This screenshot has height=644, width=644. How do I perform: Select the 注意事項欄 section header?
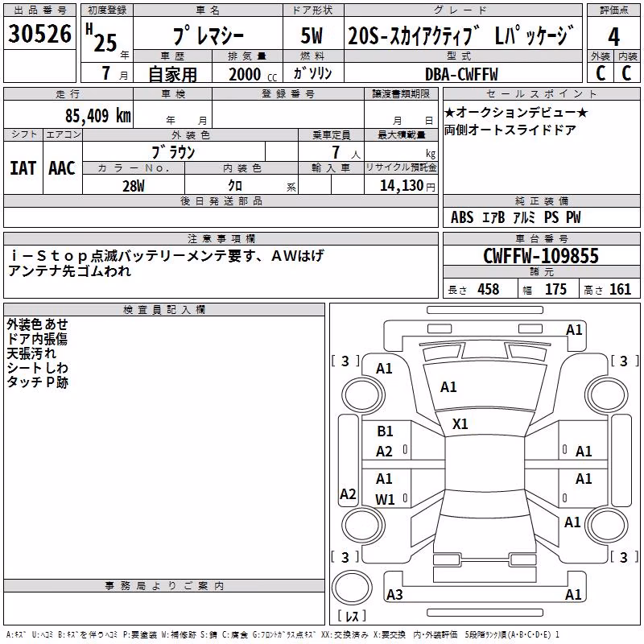(221, 238)
